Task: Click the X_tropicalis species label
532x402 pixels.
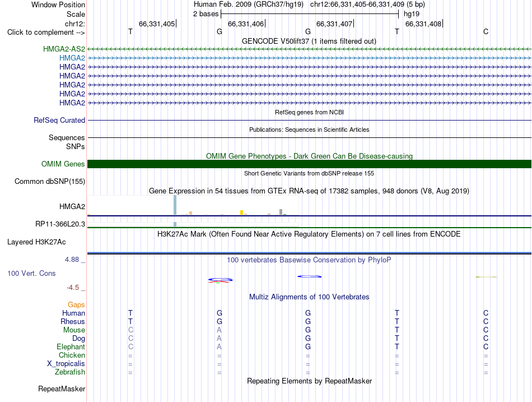Action: click(66, 364)
